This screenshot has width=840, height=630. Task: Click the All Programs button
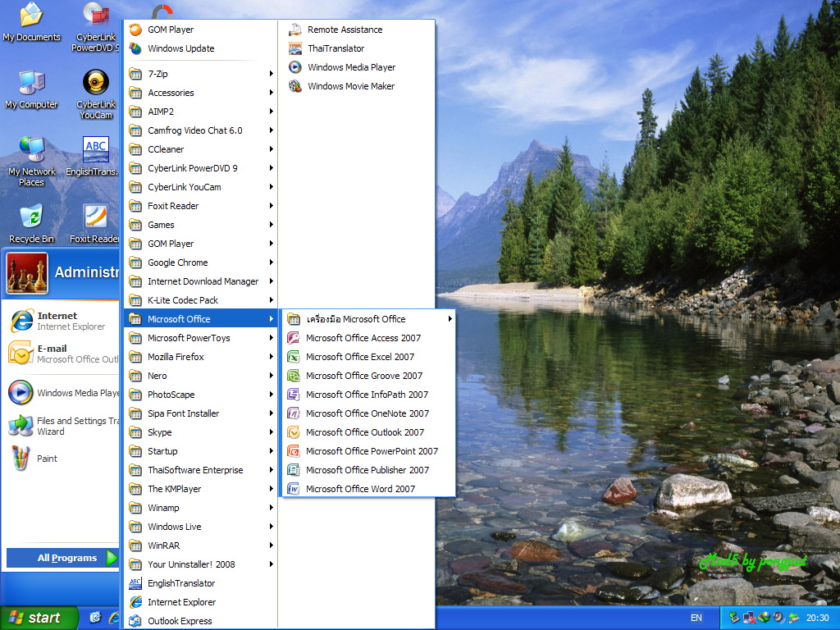[62, 558]
